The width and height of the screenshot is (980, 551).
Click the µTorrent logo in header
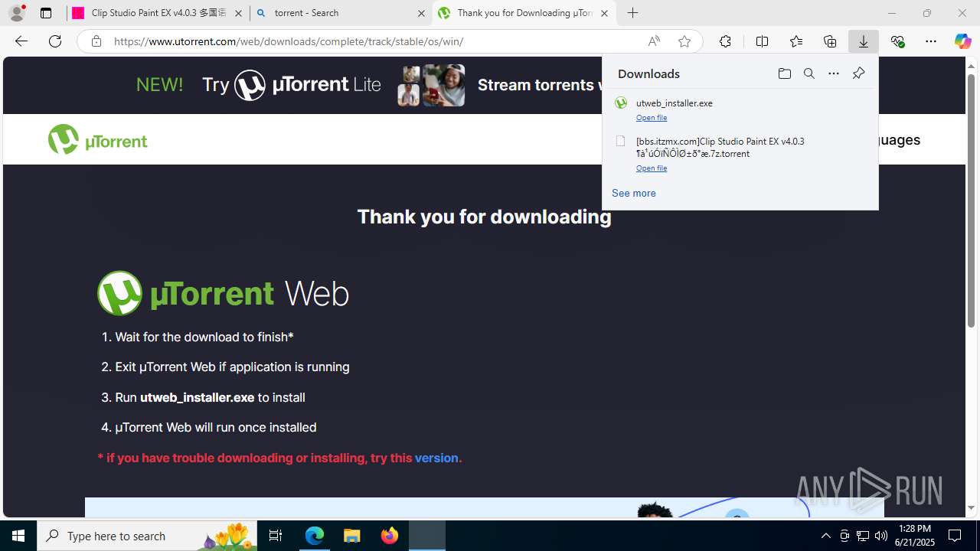click(98, 139)
